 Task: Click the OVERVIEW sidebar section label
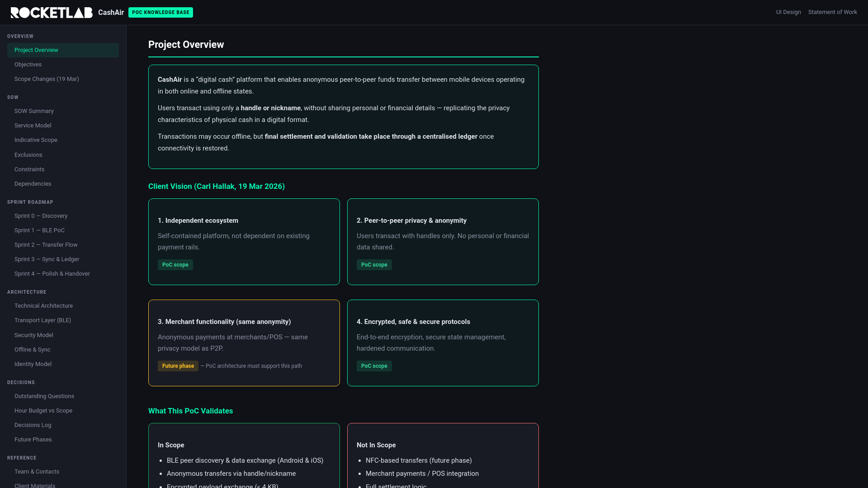tap(20, 36)
